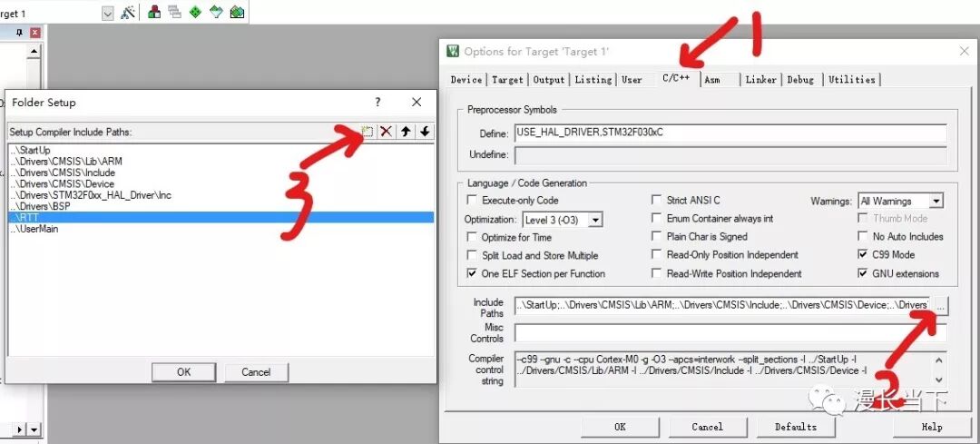The width and height of the screenshot is (980, 444).
Task: Toggle One ELF Section per Function
Action: coord(472,273)
